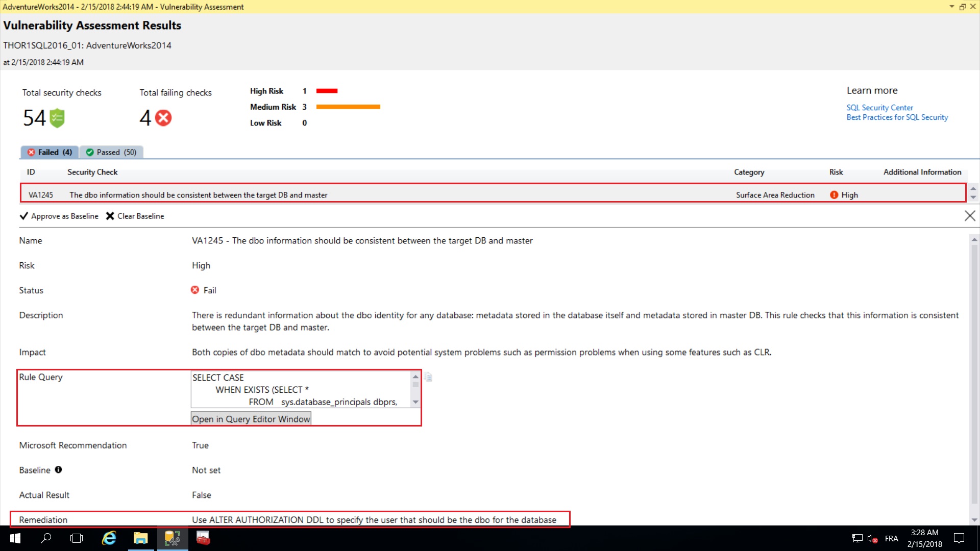980x551 pixels.
Task: Click the orange Medium Risk bar
Action: [x=348, y=107]
